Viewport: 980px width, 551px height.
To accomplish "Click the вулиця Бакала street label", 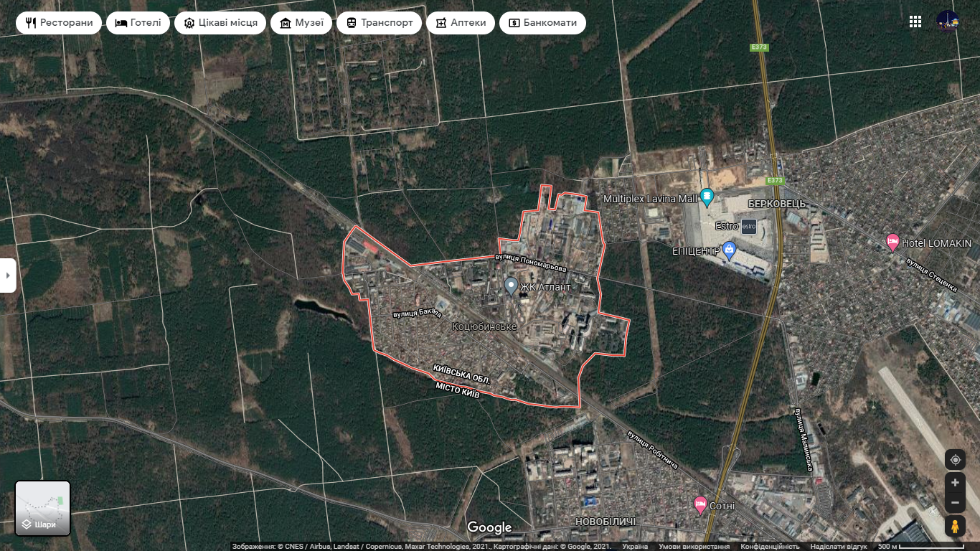I will [x=417, y=312].
